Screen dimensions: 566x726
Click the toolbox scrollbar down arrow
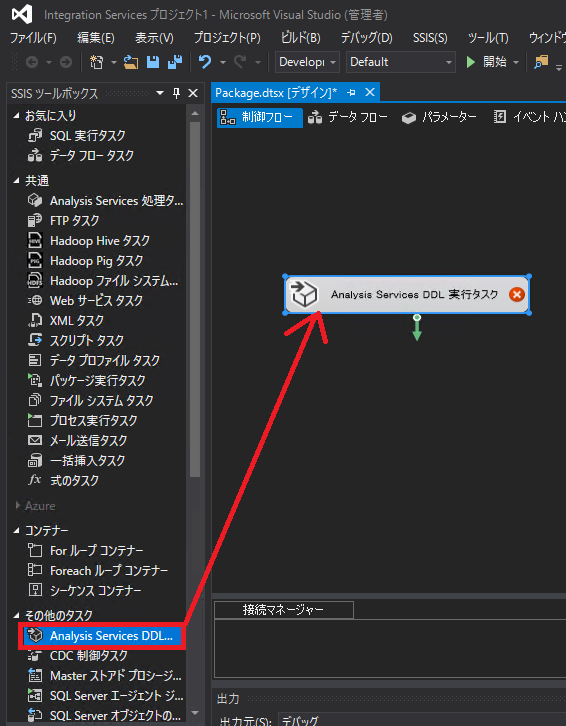point(195,713)
